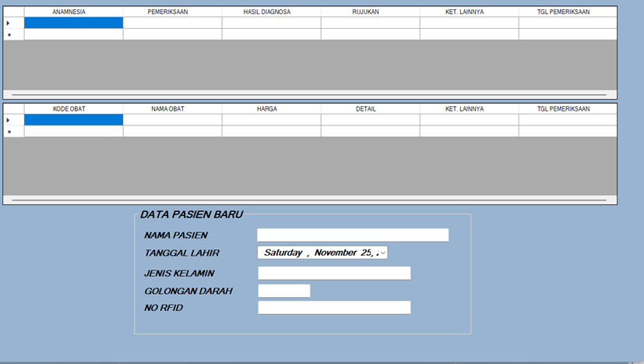The width and height of the screenshot is (644, 364).
Task: Focus the NAMA PASIEN text field
Action: [353, 235]
